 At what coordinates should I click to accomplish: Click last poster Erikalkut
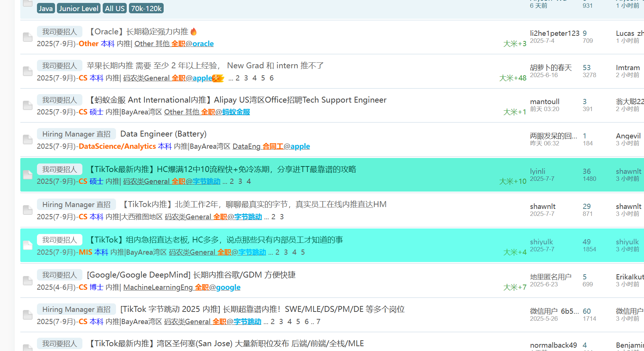pos(630,277)
